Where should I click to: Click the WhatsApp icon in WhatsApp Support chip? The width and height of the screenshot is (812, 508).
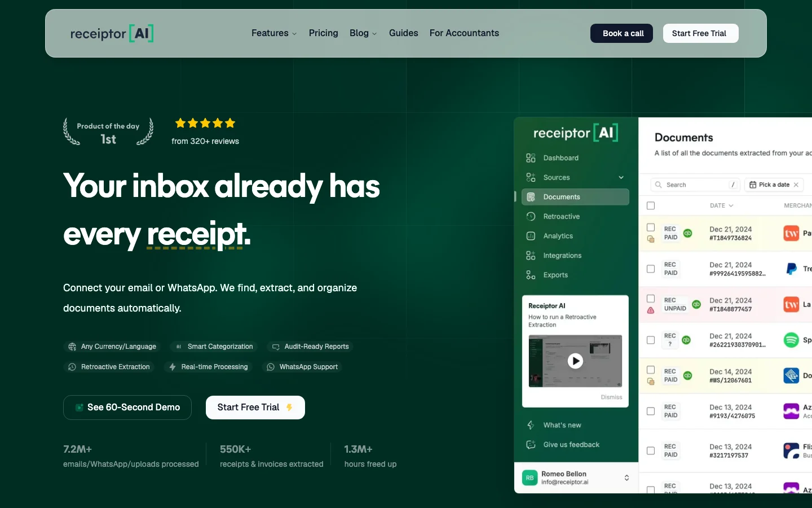[271, 367]
